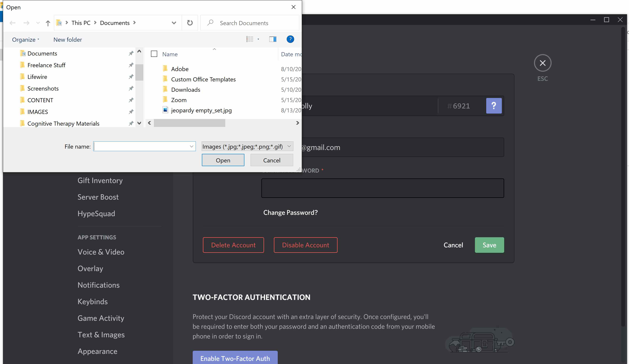The width and height of the screenshot is (629, 364).
Task: Click the Refresh directory icon
Action: [x=190, y=23]
